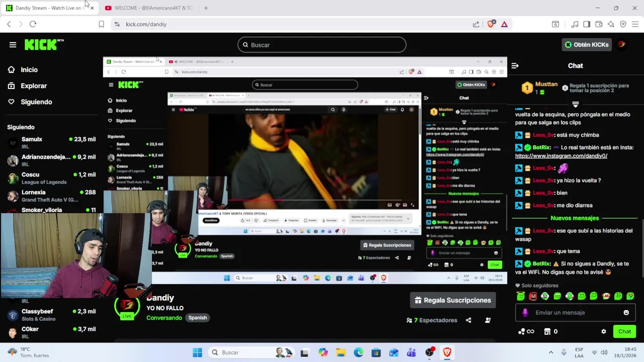The width and height of the screenshot is (644, 362).
Task: Click the Regala Suscripciones button
Action: click(x=452, y=300)
